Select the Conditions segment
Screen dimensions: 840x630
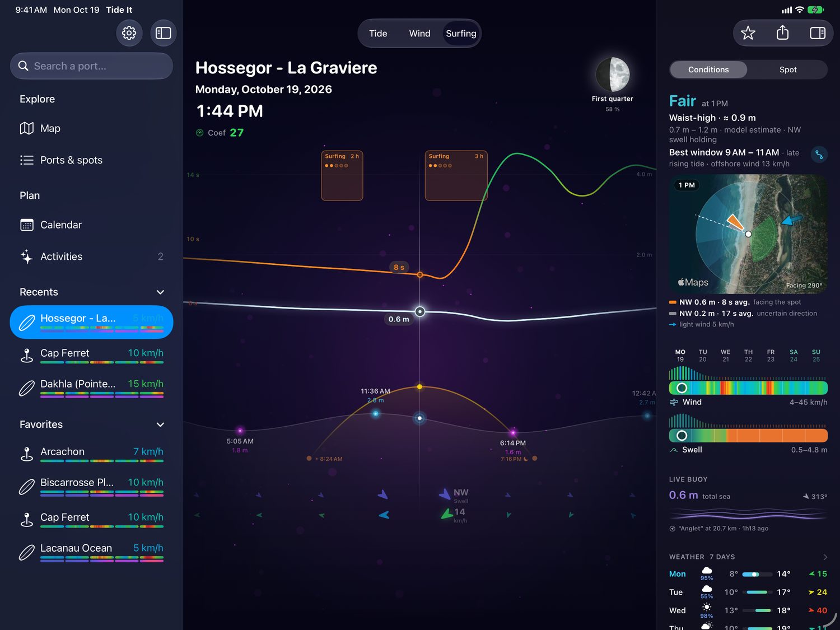click(708, 69)
